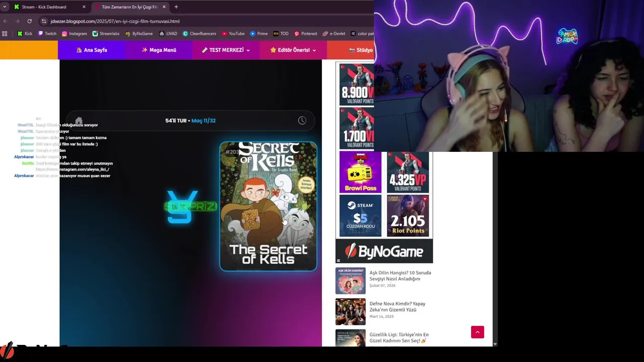Open the 4.325 VP Valorant ad
644x362 pixels.
tap(408, 172)
